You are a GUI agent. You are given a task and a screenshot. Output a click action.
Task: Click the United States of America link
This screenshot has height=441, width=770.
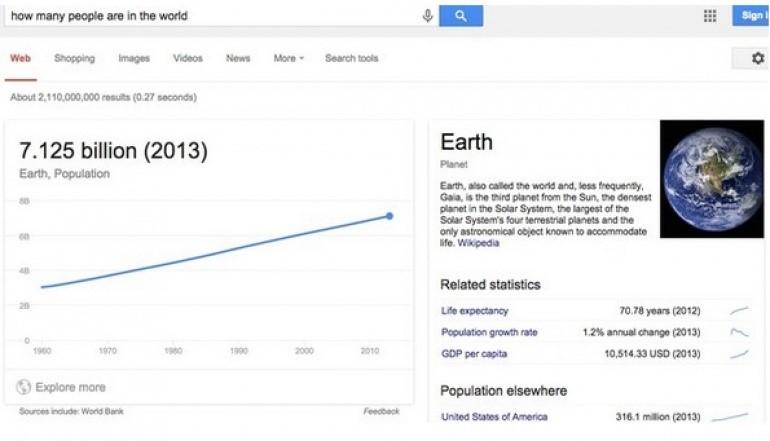(x=494, y=417)
